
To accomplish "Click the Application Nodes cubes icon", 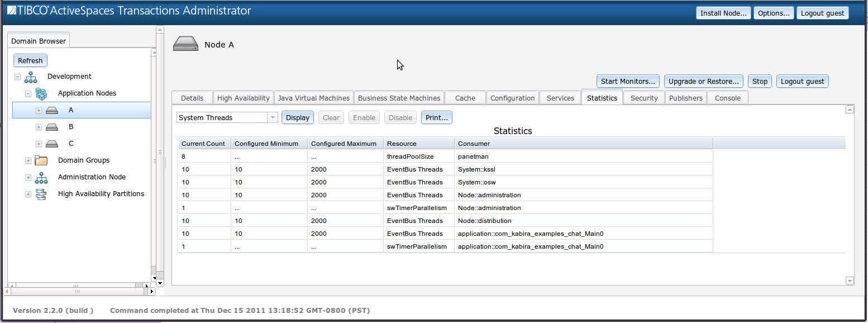I will point(41,93).
